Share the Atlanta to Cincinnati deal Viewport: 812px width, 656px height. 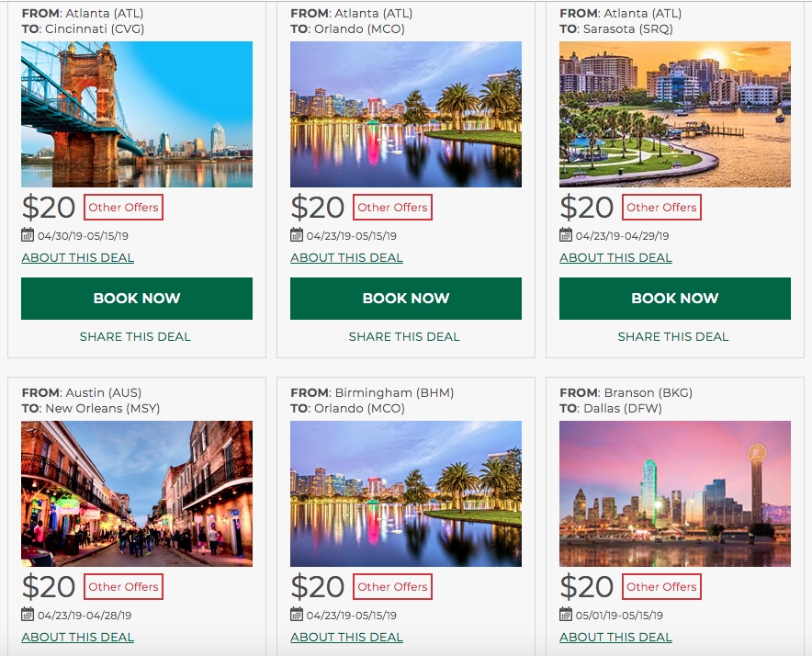pyautogui.click(x=135, y=337)
